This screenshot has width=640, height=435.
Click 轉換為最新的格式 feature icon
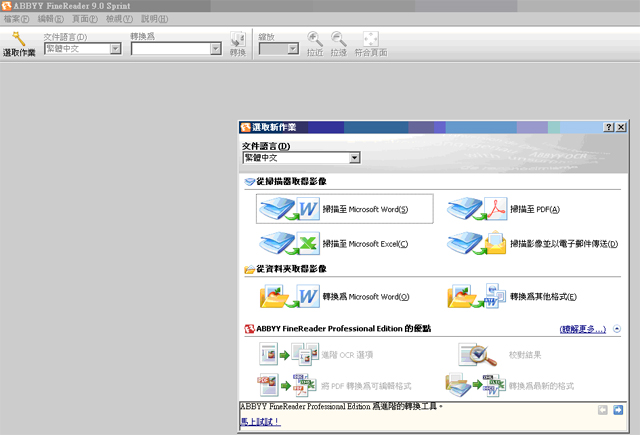(475, 384)
